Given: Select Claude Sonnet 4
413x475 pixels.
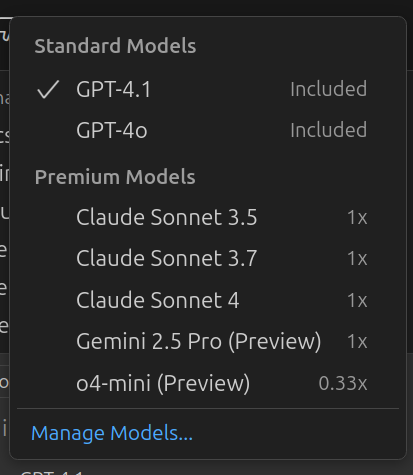Looking at the screenshot, I should [x=208, y=300].
